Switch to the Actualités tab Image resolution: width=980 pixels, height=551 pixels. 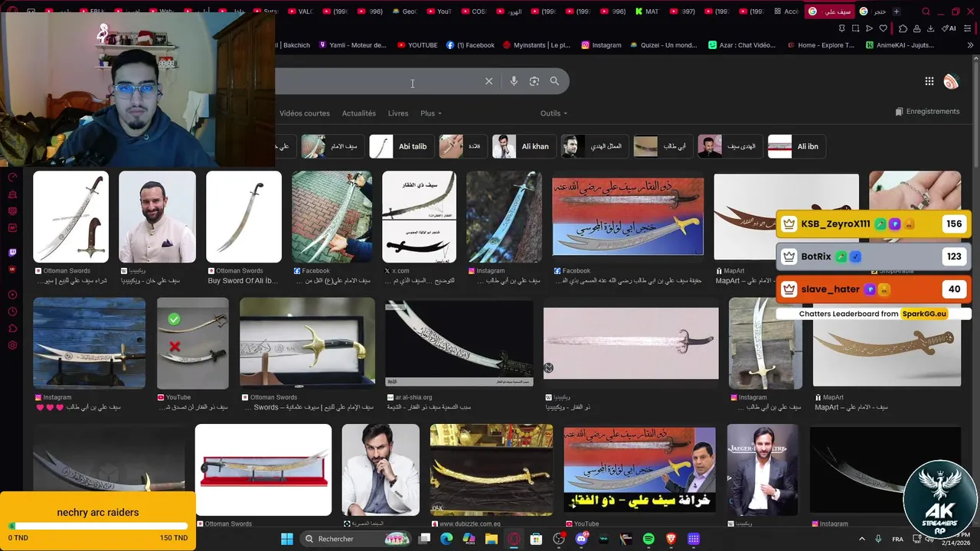[x=359, y=113]
